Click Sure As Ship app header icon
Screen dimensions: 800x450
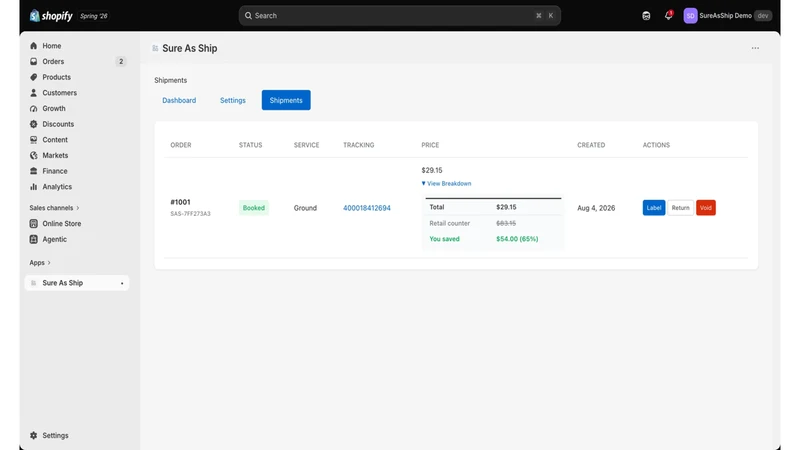(x=155, y=48)
